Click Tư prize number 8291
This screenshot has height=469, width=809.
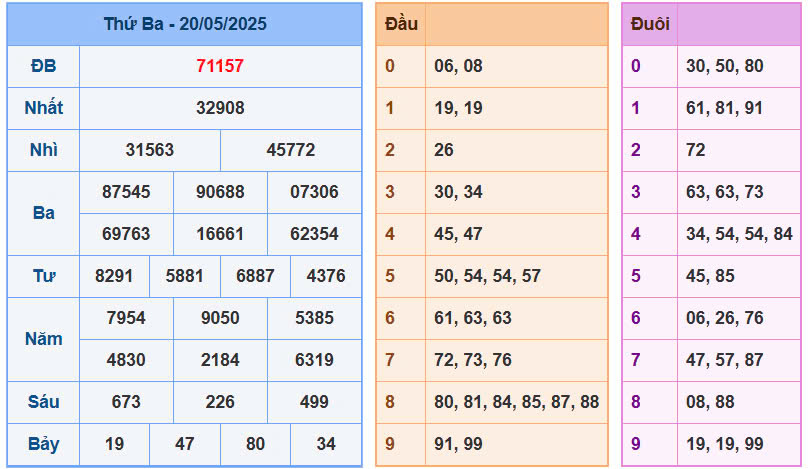coord(114,276)
